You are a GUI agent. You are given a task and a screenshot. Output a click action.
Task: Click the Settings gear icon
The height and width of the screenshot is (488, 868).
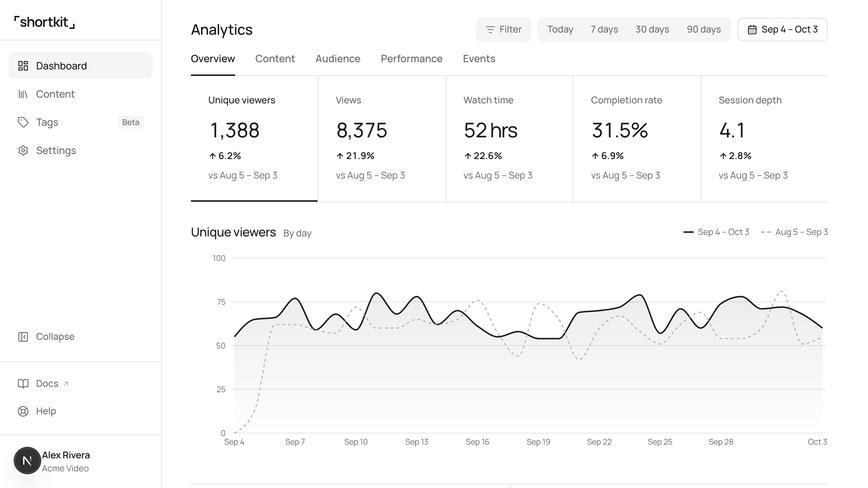click(x=23, y=150)
